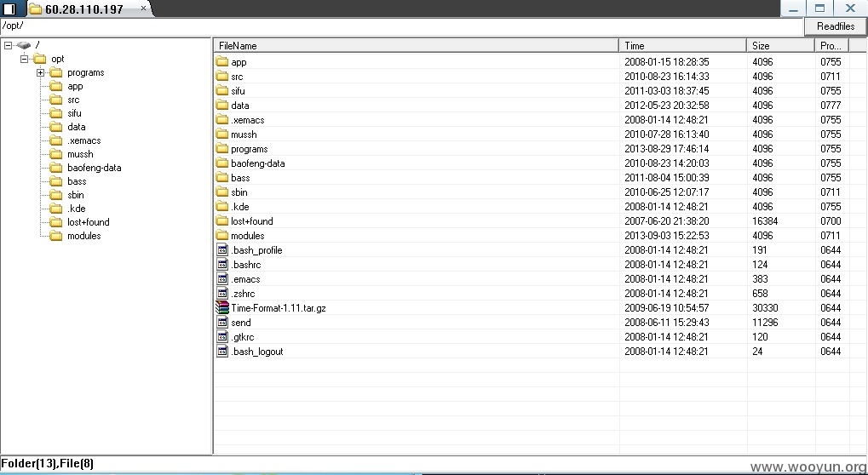
Task: Sort by the FileName column header
Action: click(417, 45)
